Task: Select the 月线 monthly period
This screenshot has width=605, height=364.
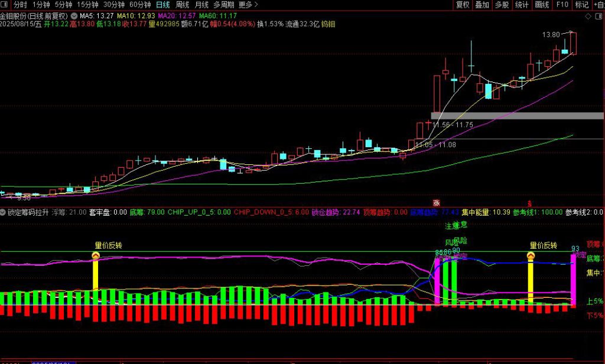Action: (x=201, y=5)
